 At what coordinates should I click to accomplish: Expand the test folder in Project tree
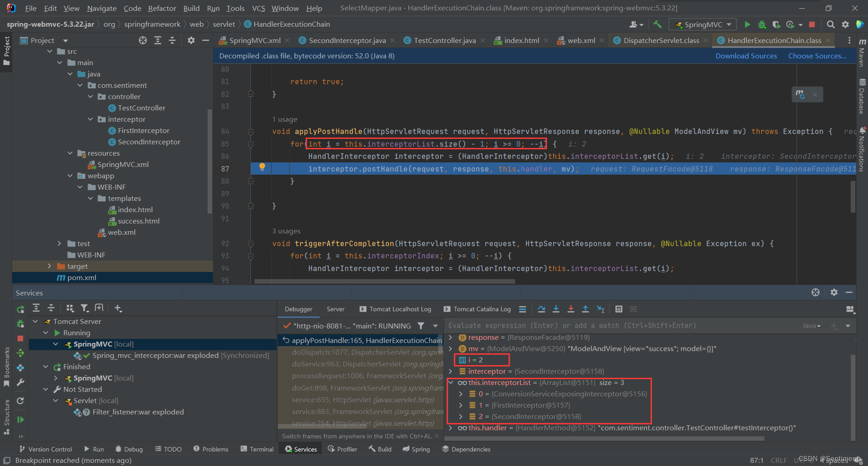[x=59, y=243]
